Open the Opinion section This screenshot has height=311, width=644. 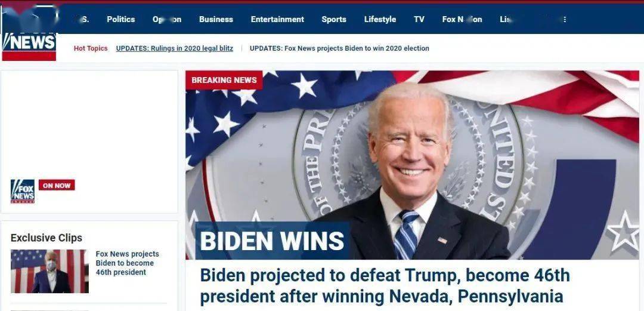pyautogui.click(x=167, y=19)
